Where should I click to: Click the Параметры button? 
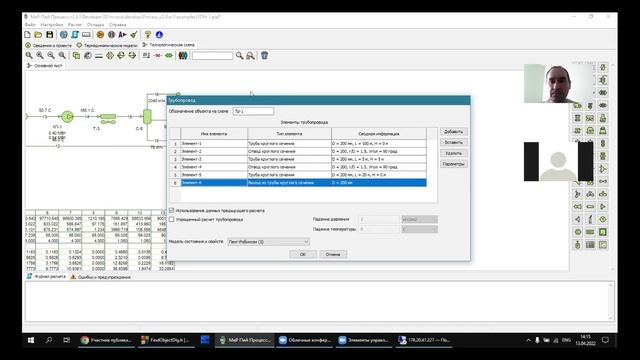453,164
